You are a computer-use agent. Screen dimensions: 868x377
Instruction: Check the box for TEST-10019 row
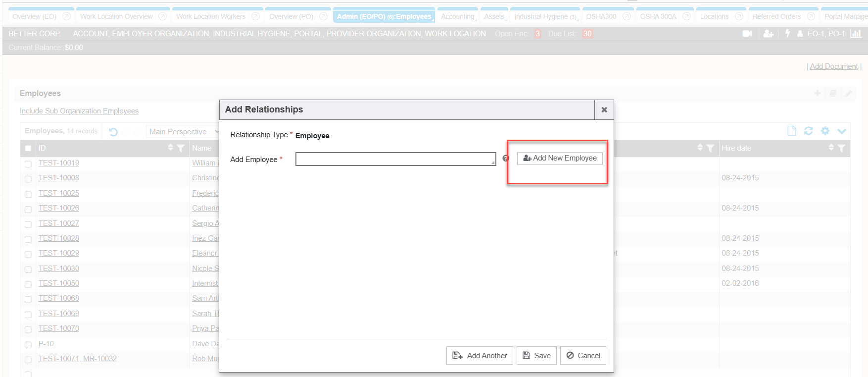tap(28, 164)
